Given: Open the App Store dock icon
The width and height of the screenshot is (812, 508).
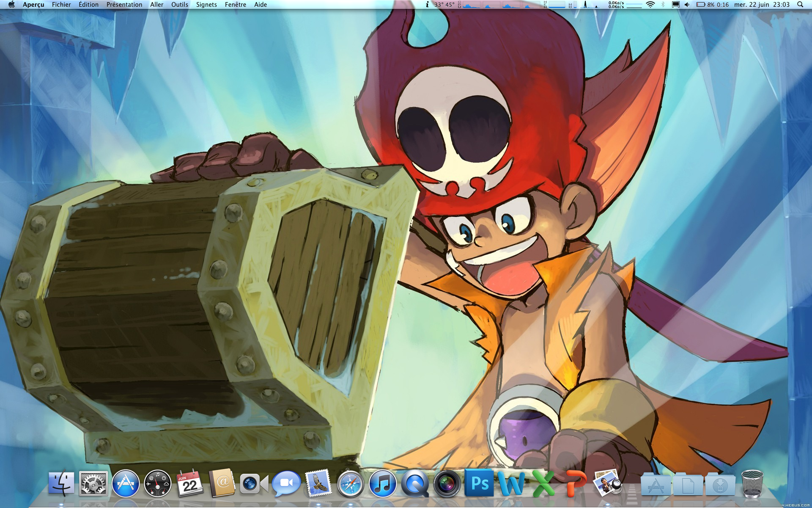Looking at the screenshot, I should [126, 483].
